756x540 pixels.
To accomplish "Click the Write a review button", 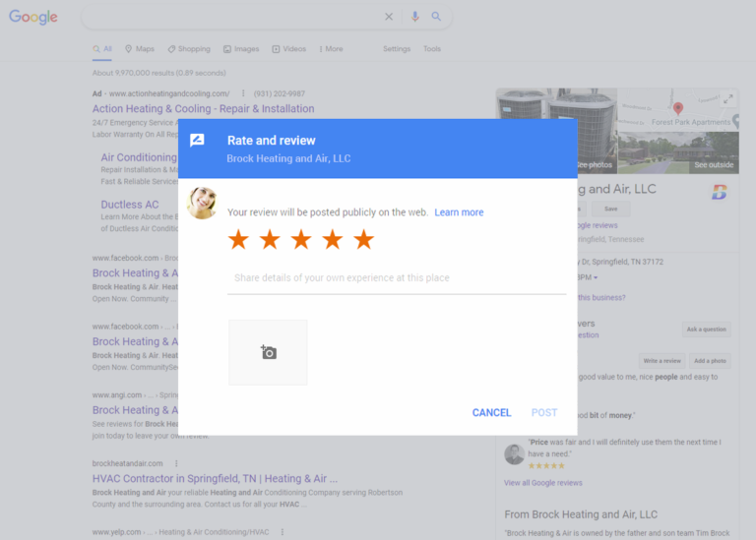I will (x=661, y=361).
